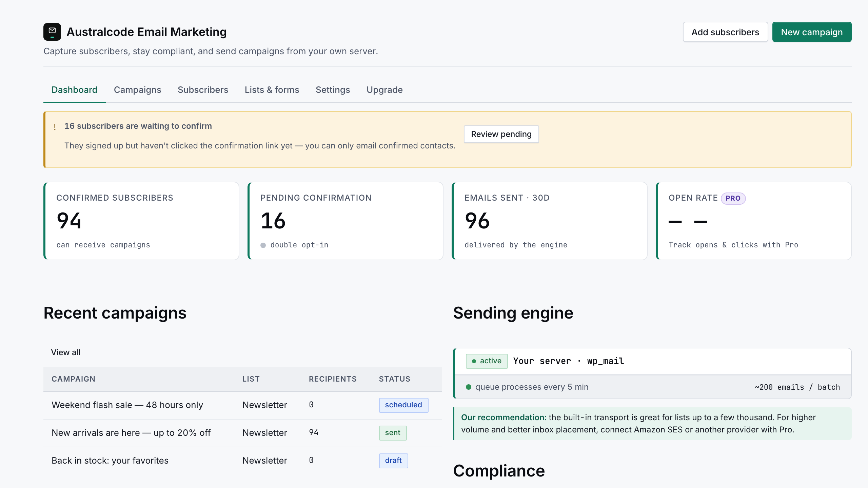Viewport: 868px width, 488px height.
Task: Click the draft status badge
Action: coord(393,461)
